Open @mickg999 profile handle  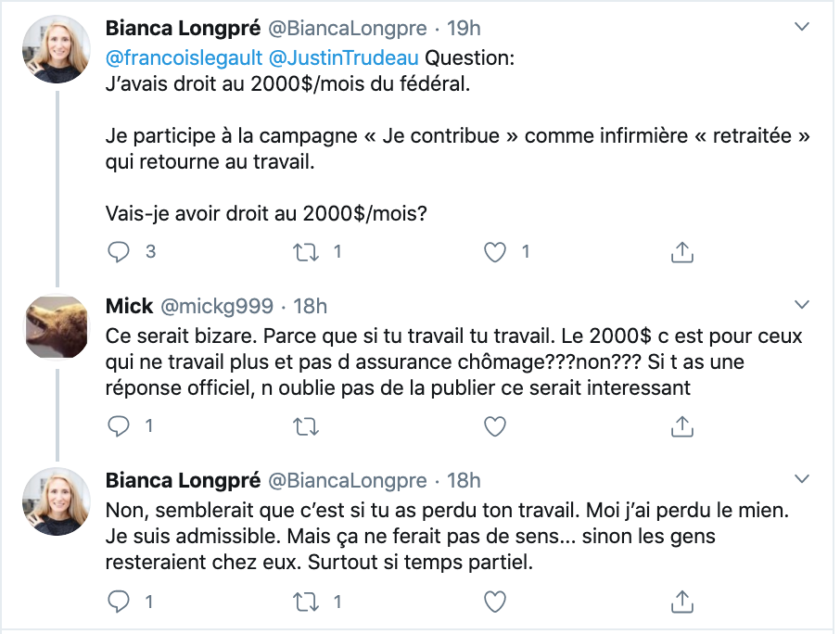pyautogui.click(x=217, y=306)
